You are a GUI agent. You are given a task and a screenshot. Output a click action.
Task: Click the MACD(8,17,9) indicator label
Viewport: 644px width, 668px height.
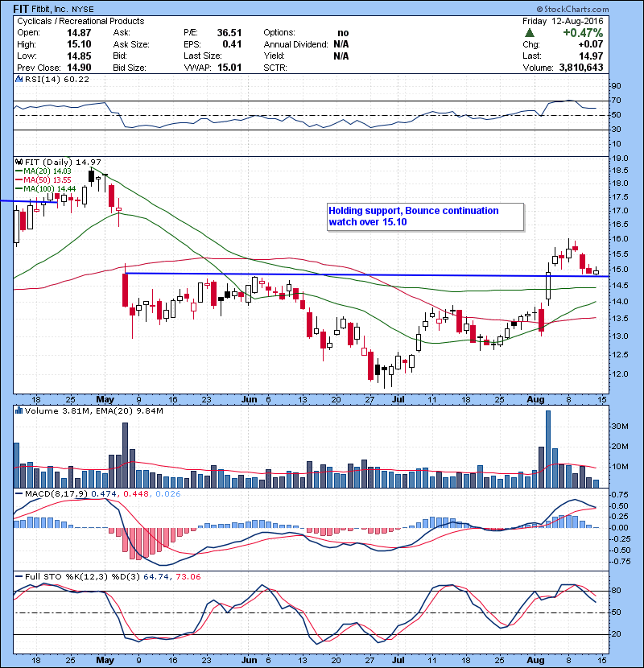56,493
